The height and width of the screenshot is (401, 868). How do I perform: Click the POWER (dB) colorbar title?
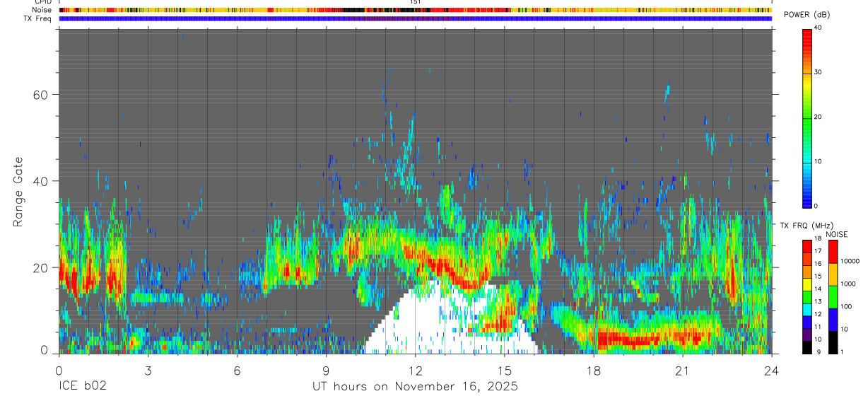pyautogui.click(x=807, y=15)
